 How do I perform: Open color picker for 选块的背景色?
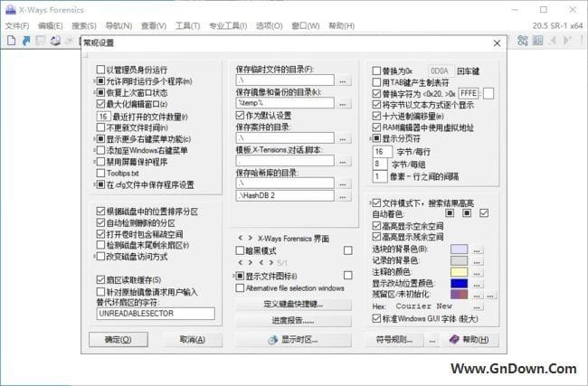(477, 250)
